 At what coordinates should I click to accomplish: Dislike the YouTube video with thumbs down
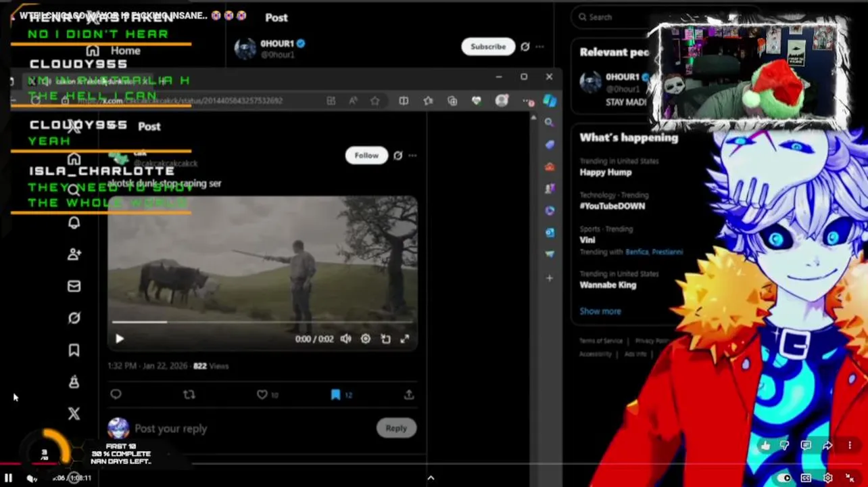click(785, 446)
